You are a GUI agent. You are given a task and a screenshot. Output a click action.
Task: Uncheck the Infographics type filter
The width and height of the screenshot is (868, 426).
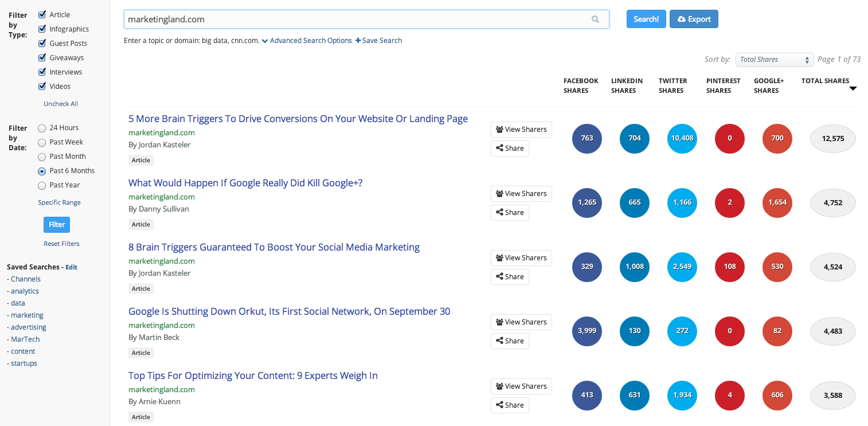42,29
